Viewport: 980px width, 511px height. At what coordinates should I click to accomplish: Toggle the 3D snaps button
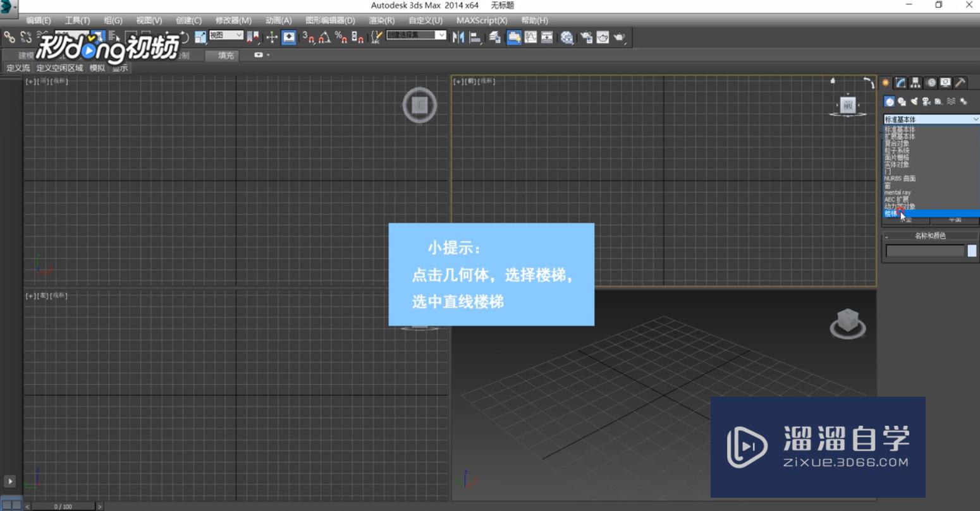click(x=309, y=37)
